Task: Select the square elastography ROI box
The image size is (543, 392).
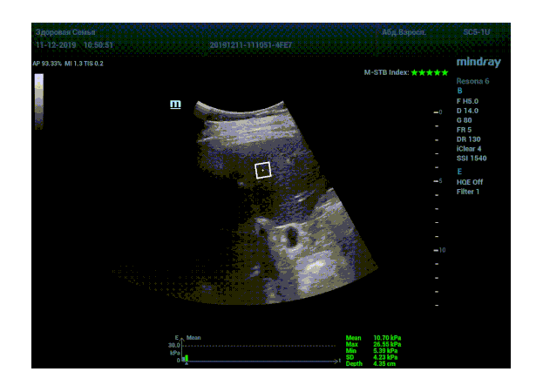Action: (x=263, y=170)
